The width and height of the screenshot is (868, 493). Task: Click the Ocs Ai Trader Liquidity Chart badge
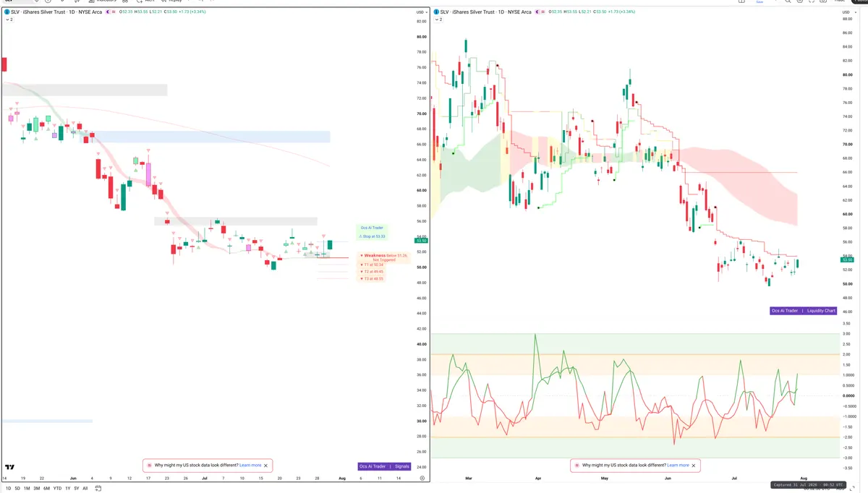(804, 311)
